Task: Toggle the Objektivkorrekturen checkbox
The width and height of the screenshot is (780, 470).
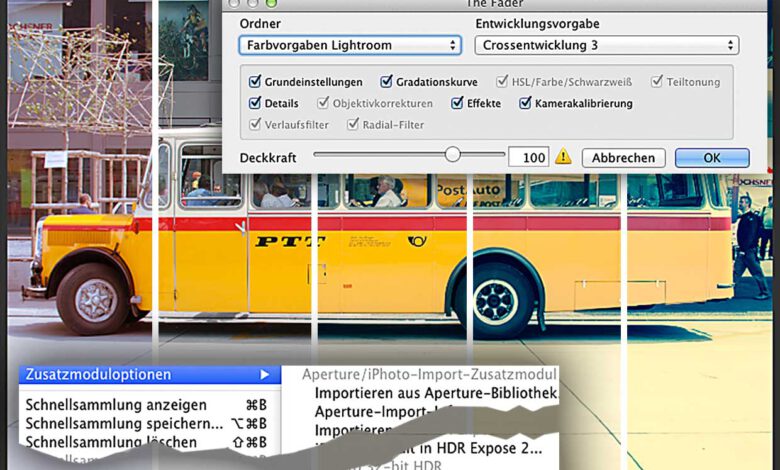Action: click(323, 103)
